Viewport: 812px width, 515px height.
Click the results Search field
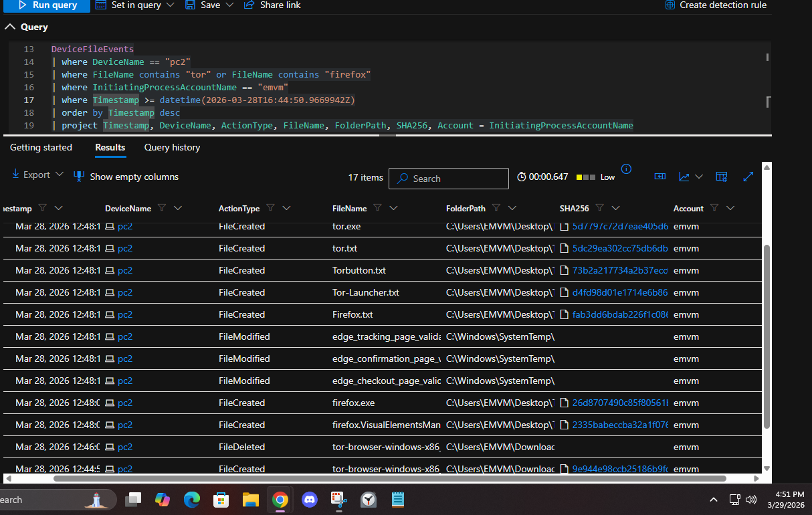pos(455,179)
